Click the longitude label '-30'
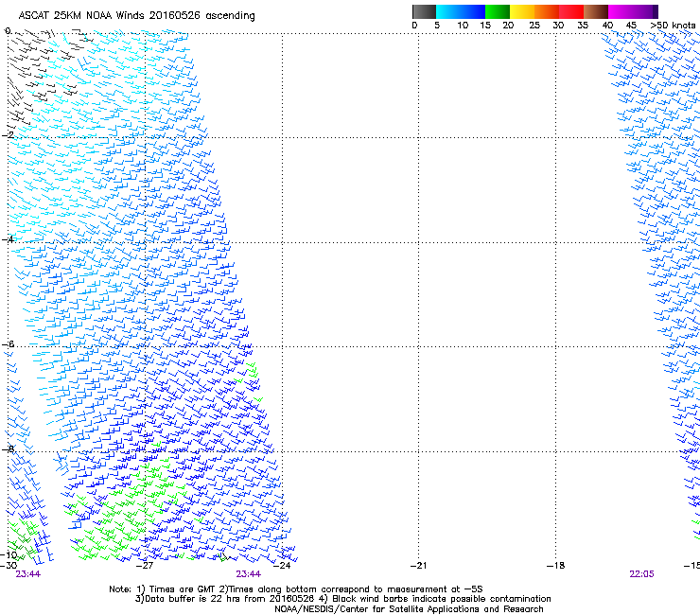Viewport: 700px width, 615px height. (x=9, y=565)
